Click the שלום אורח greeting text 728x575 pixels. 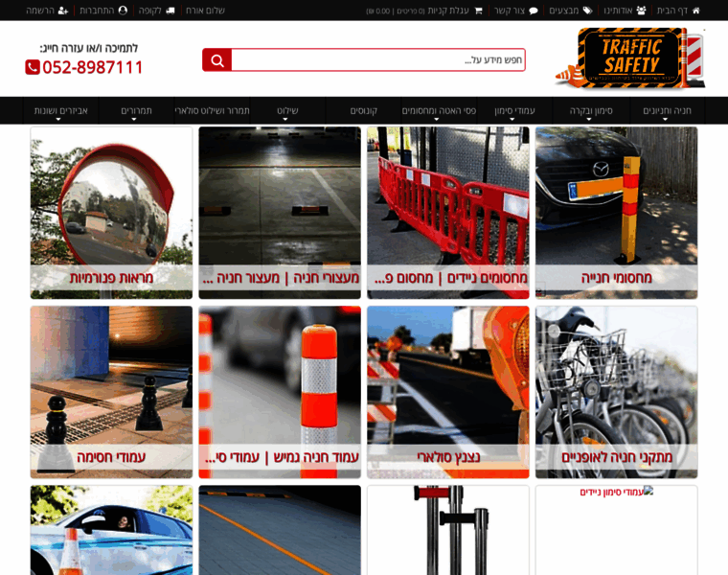(205, 11)
